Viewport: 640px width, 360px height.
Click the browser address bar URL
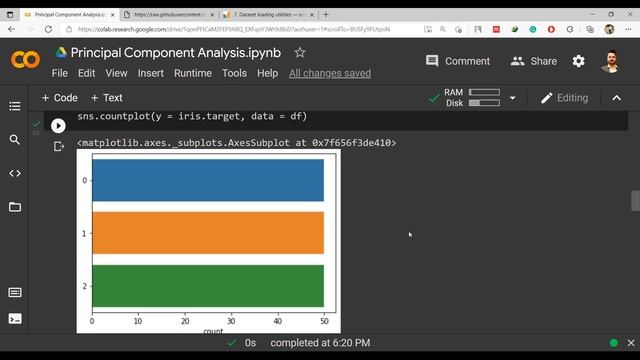[x=234, y=29]
